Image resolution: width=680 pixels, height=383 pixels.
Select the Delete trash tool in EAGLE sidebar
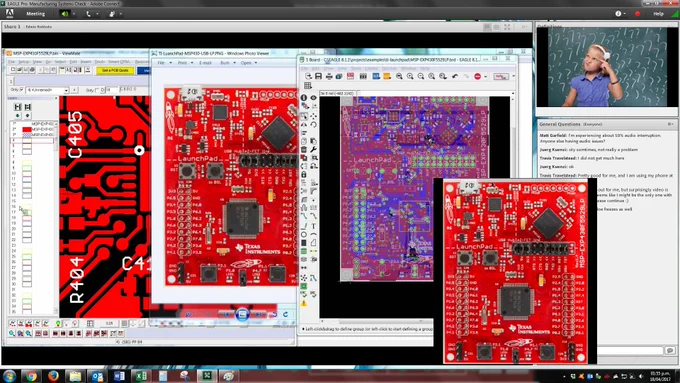click(x=304, y=150)
